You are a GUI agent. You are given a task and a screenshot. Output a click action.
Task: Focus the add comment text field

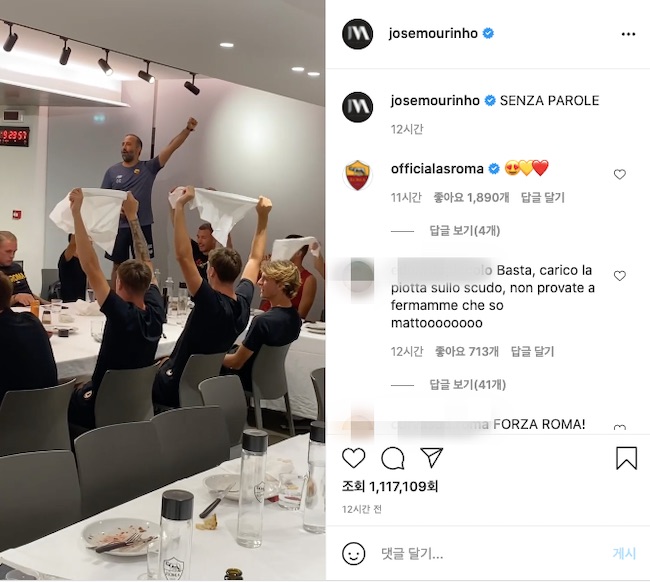tap(489, 553)
